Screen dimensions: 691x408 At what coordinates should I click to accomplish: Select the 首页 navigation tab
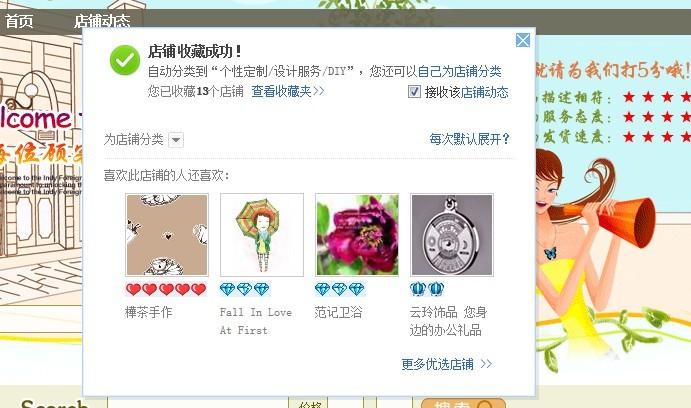pyautogui.click(x=19, y=21)
